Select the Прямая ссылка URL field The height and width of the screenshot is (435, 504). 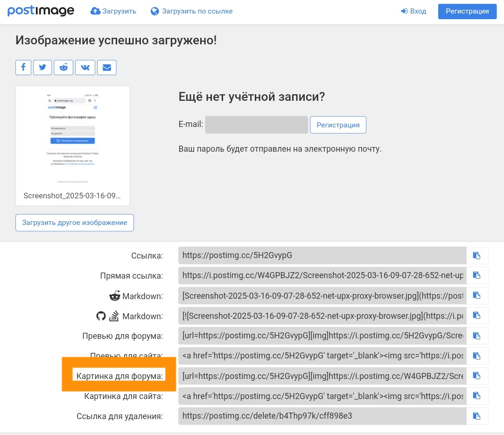322,275
